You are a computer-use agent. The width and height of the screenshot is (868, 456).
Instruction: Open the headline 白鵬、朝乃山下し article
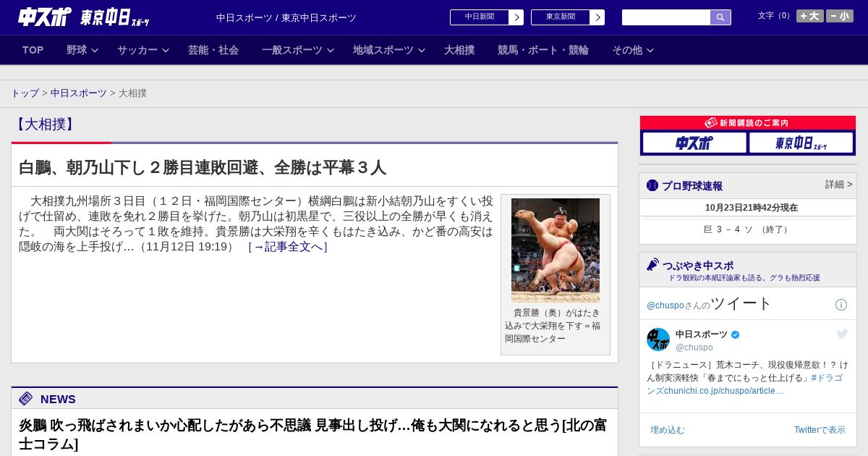(x=203, y=168)
